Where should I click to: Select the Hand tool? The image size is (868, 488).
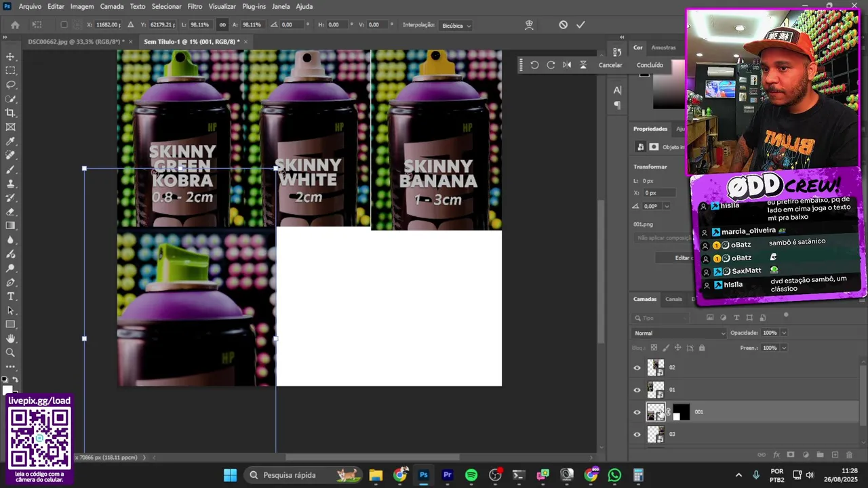[x=10, y=338]
